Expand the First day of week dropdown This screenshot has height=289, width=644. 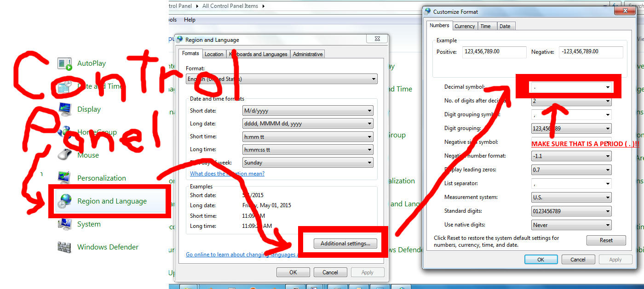click(308, 162)
